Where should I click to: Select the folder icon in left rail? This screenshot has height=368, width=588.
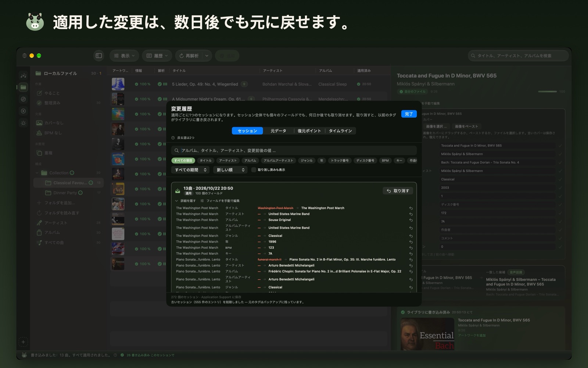[23, 87]
